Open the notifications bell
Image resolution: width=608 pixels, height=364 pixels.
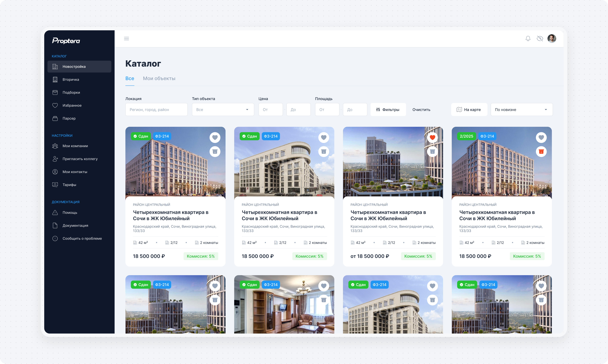click(528, 39)
